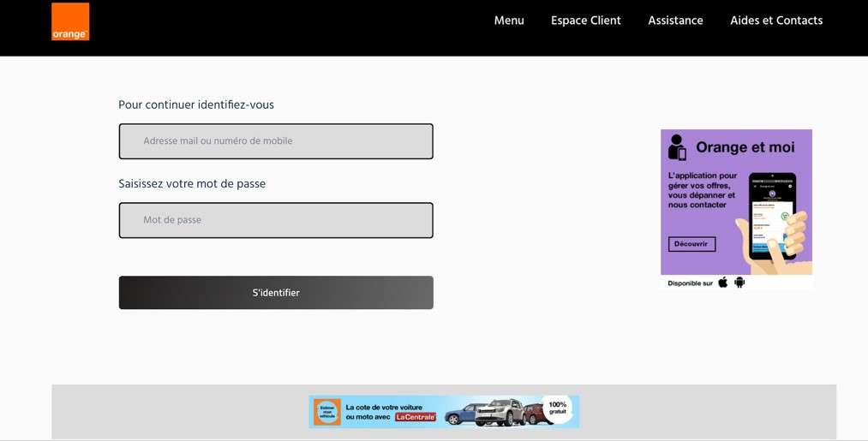The width and height of the screenshot is (868, 441).
Task: Click the Orange logo
Action: [70, 21]
